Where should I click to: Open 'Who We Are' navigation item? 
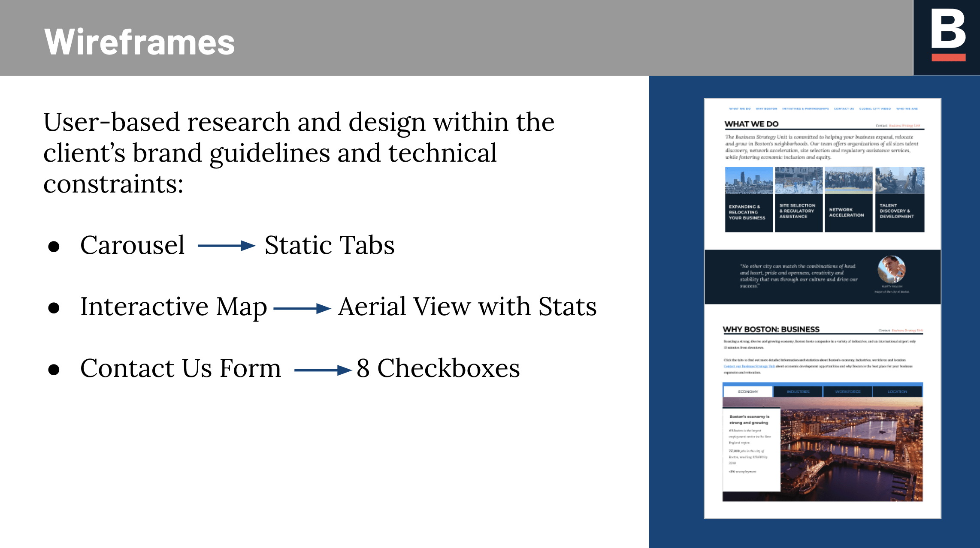coord(907,109)
